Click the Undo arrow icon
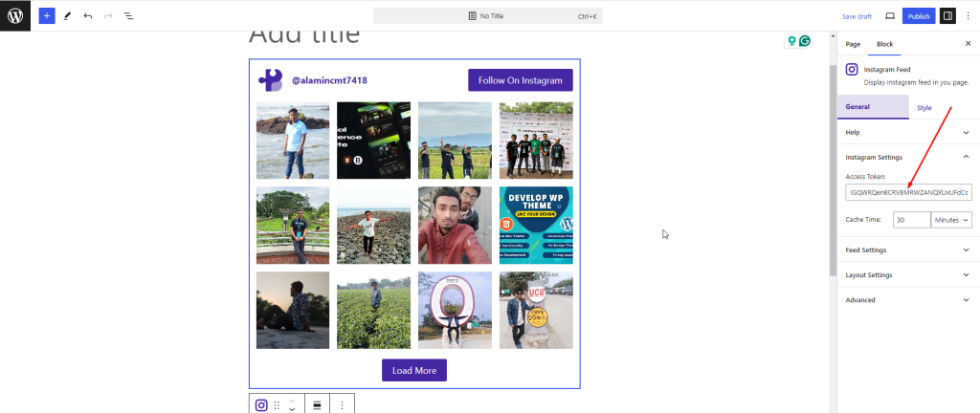The height and width of the screenshot is (413, 980). pos(88,16)
